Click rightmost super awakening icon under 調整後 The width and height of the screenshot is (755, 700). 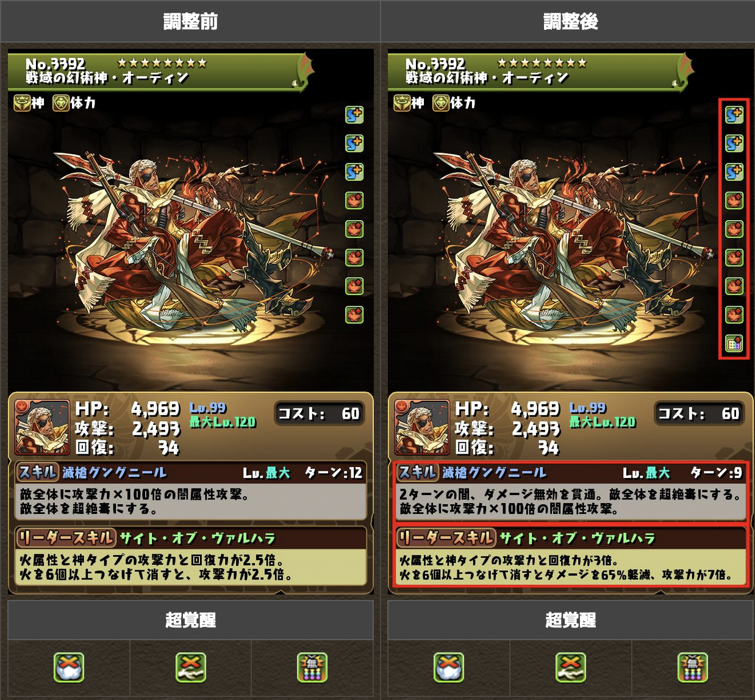692,667
